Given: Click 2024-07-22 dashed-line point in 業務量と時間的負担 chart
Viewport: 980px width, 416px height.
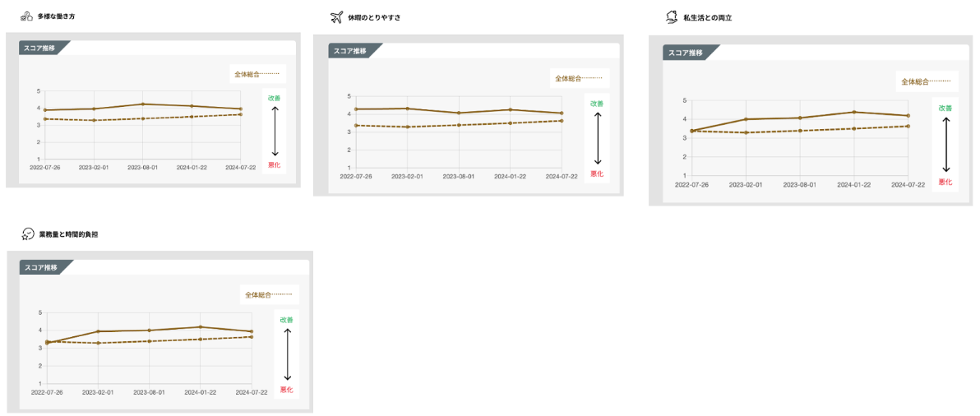Looking at the screenshot, I should point(252,337).
